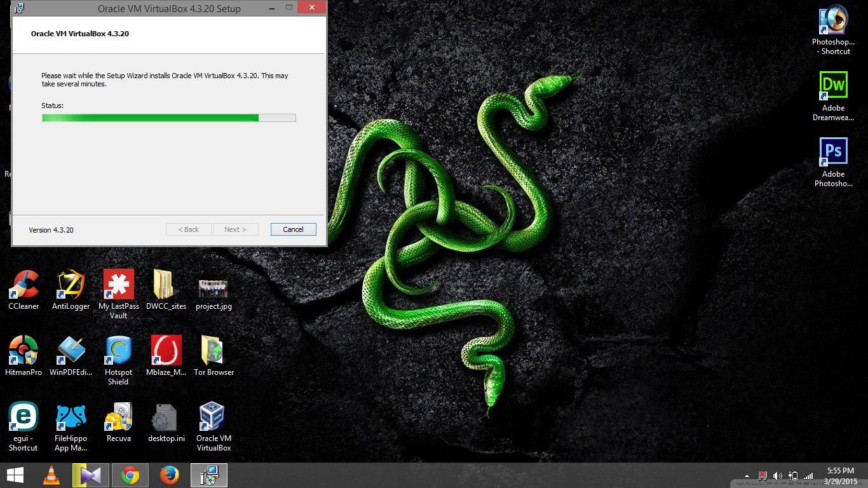Select the Oracle VM VirtualBox desktop shortcut
868x488 pixels.
point(214,426)
